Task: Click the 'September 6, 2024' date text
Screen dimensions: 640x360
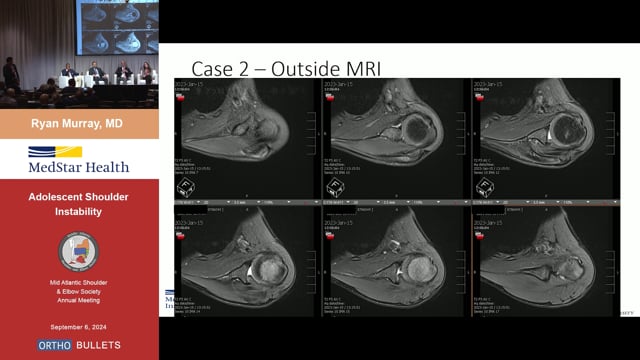Action: coord(78,327)
